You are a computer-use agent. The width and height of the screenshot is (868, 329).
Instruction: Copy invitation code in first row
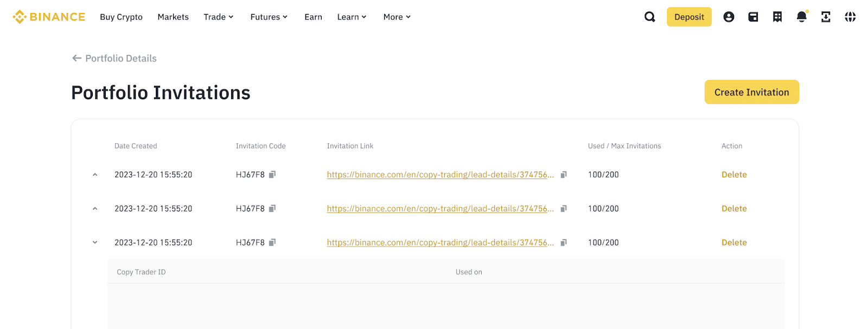(272, 175)
